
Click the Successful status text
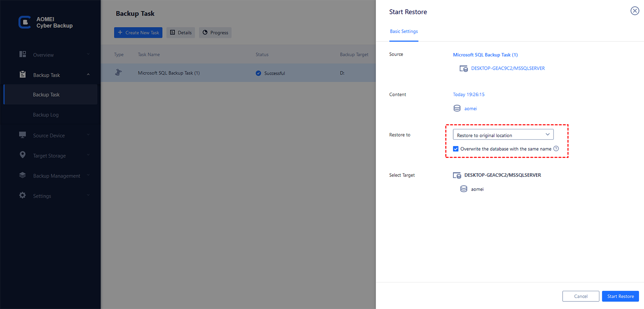[275, 73]
